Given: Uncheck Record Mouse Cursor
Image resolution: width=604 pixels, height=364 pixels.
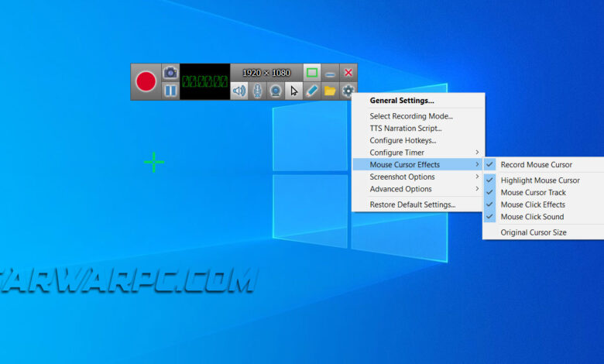Looking at the screenshot, I should point(544,164).
